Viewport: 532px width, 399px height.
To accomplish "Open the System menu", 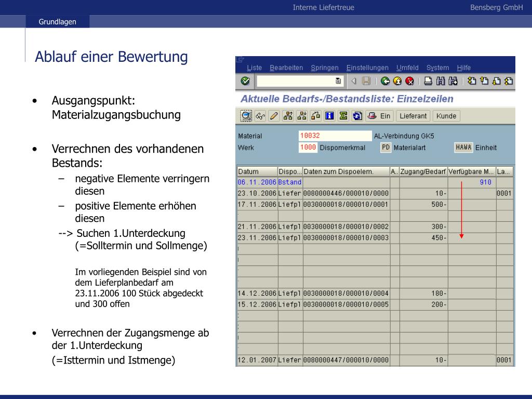I will [x=437, y=68].
